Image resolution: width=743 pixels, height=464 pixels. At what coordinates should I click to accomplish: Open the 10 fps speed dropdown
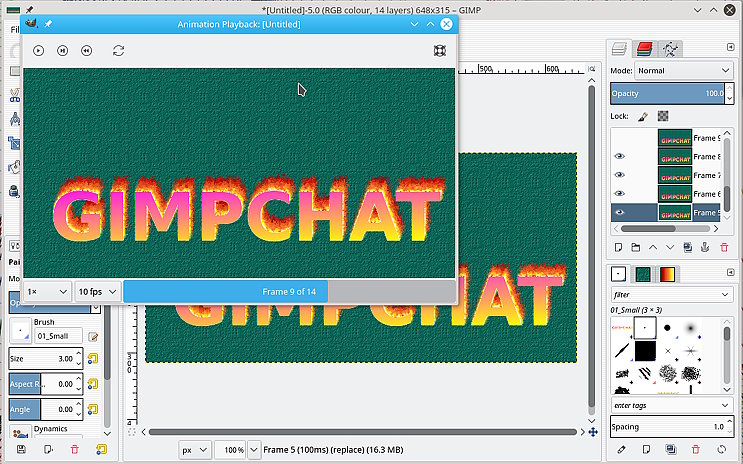[98, 292]
